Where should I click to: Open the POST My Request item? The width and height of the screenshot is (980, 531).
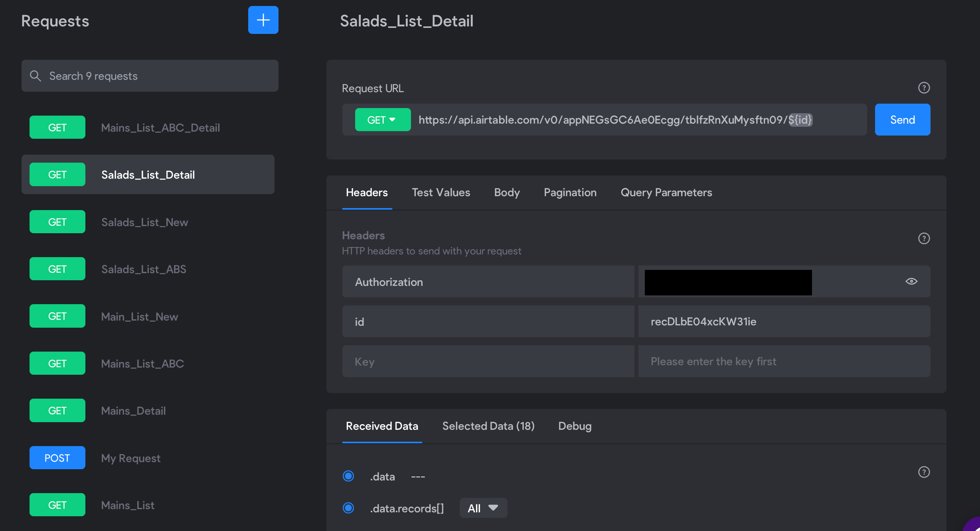tap(148, 458)
